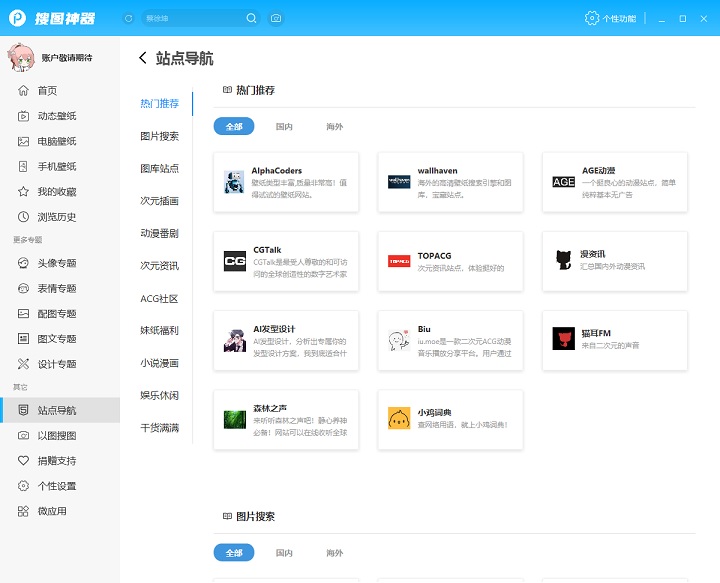Open 我的收藏 star icon
The image size is (720, 583).
coord(23,191)
